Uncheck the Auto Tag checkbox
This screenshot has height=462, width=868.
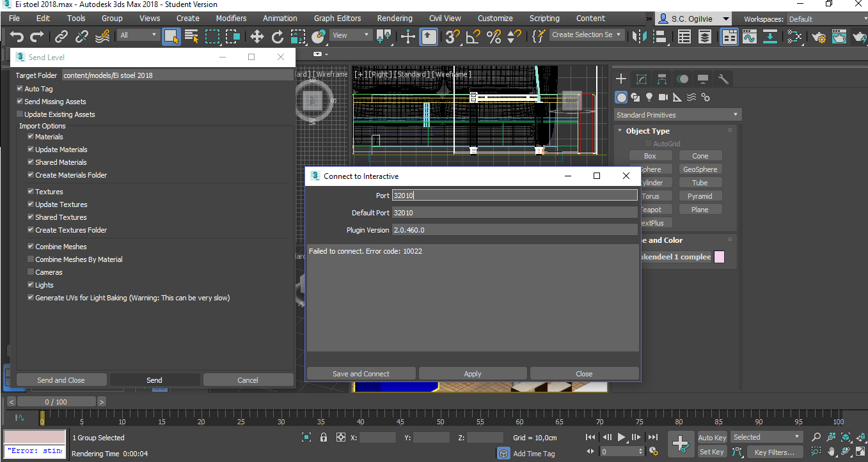(x=20, y=89)
